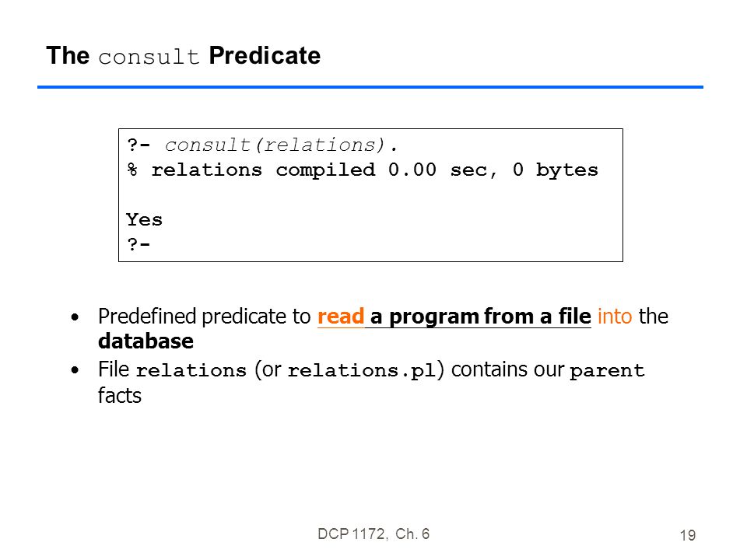Click the footer text 'DCP 1172, Ch. 6'

(x=373, y=534)
